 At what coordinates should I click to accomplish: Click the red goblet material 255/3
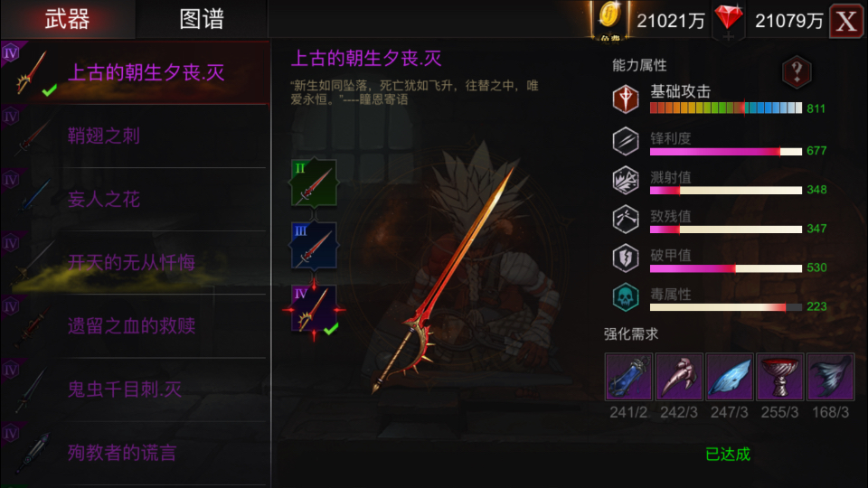(779, 377)
